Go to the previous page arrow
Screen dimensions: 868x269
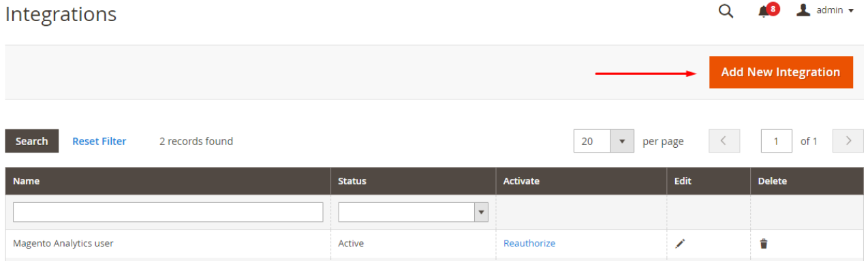pyautogui.click(x=724, y=141)
